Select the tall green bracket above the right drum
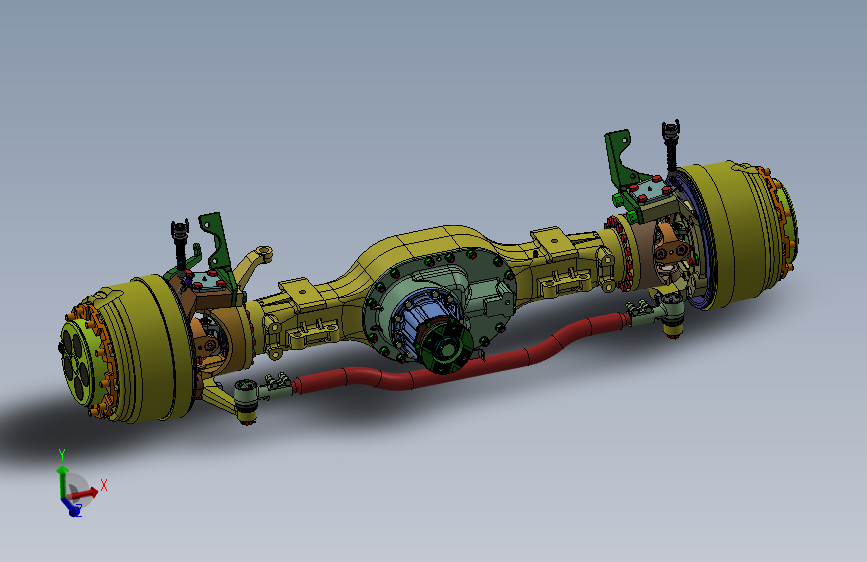Screen dimensions: 867x562 pyautogui.click(x=619, y=159)
